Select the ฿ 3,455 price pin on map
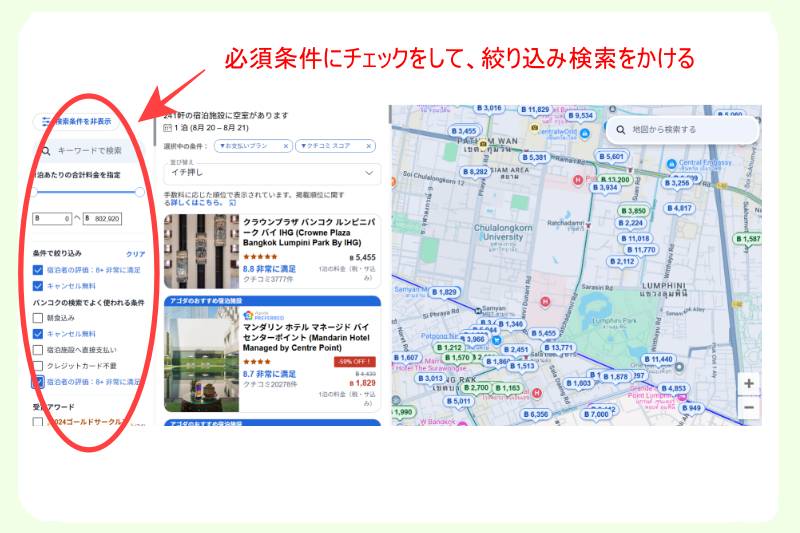The height and width of the screenshot is (533, 800). [x=464, y=131]
